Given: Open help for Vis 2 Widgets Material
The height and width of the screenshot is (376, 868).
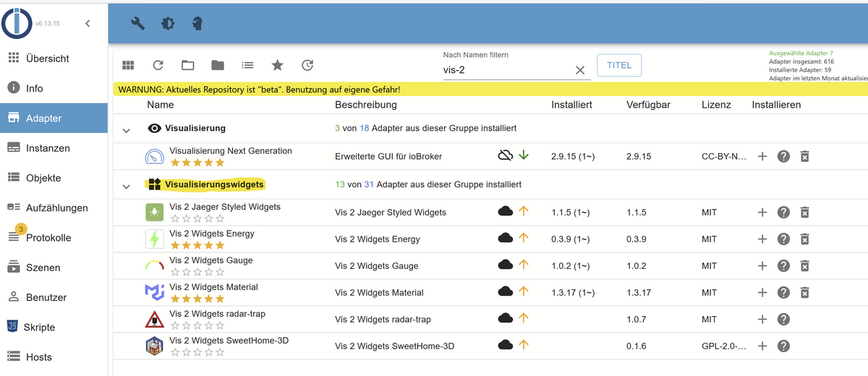Looking at the screenshot, I should [783, 292].
